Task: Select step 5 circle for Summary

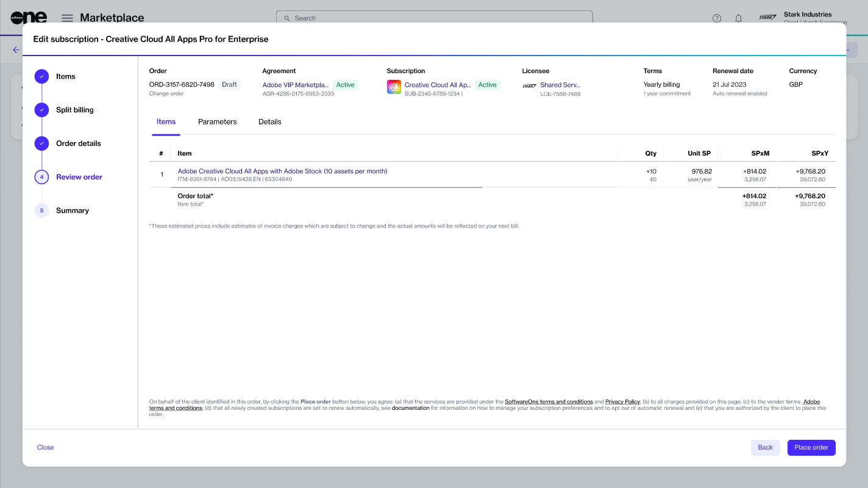Action: point(41,210)
